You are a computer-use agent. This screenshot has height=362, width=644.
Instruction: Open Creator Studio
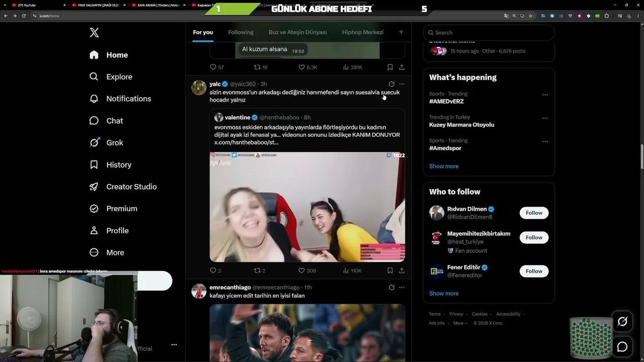pyautogui.click(x=123, y=187)
